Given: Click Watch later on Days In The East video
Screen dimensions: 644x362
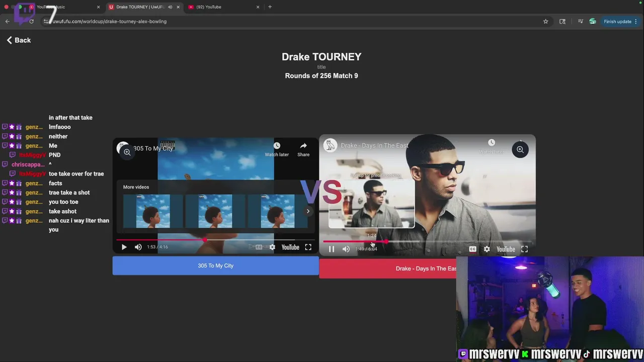Looking at the screenshot, I should point(492,147).
